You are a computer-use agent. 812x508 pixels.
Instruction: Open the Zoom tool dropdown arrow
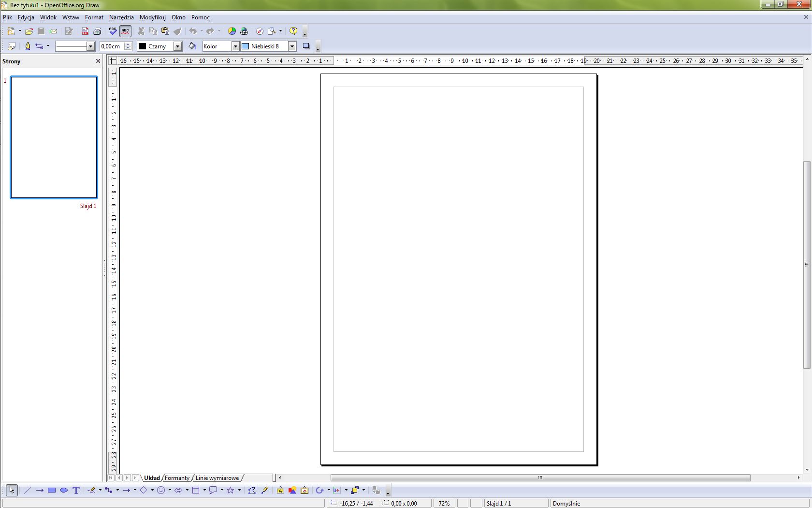tap(280, 31)
